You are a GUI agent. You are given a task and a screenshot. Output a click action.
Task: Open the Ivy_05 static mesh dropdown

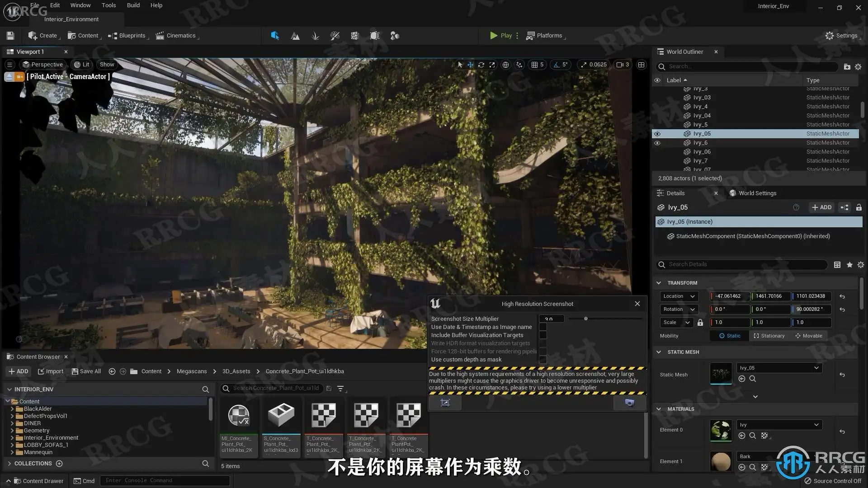coord(779,368)
